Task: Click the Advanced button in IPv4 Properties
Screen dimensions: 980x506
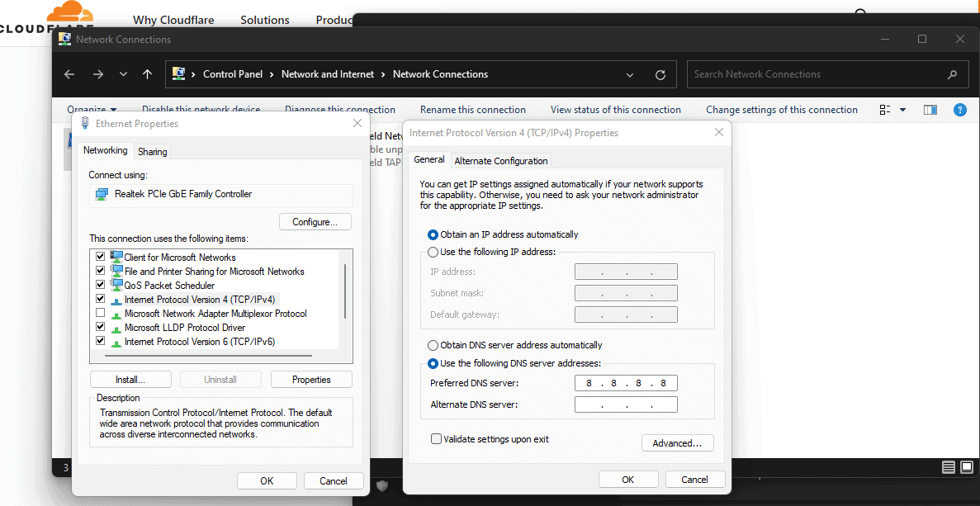Action: (x=677, y=442)
